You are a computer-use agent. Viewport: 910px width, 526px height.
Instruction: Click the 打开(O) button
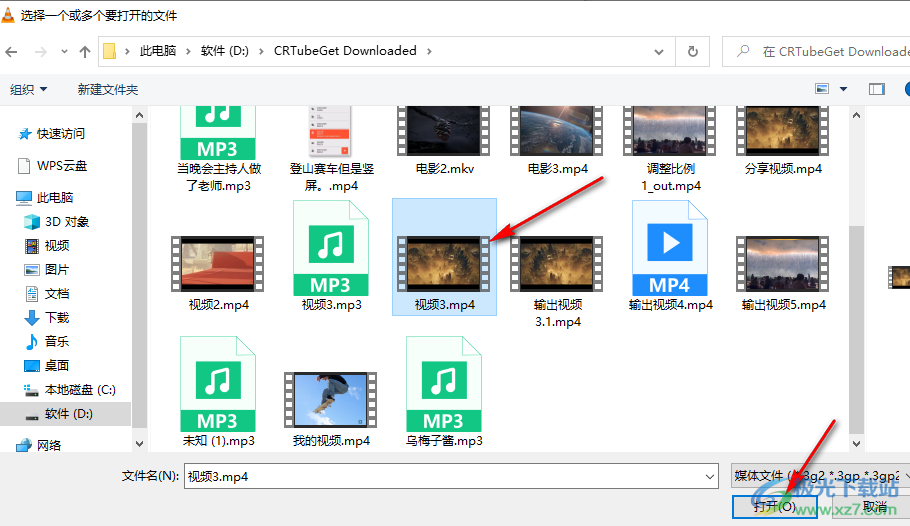point(775,507)
